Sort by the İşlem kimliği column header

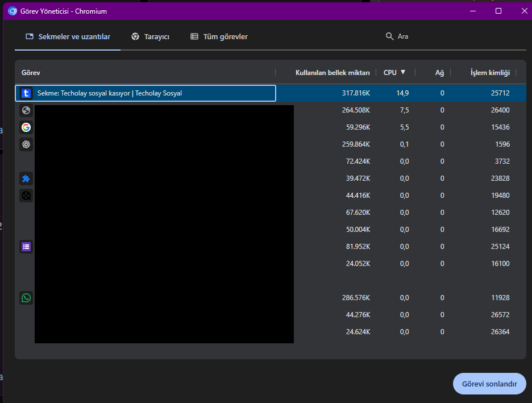pos(490,73)
